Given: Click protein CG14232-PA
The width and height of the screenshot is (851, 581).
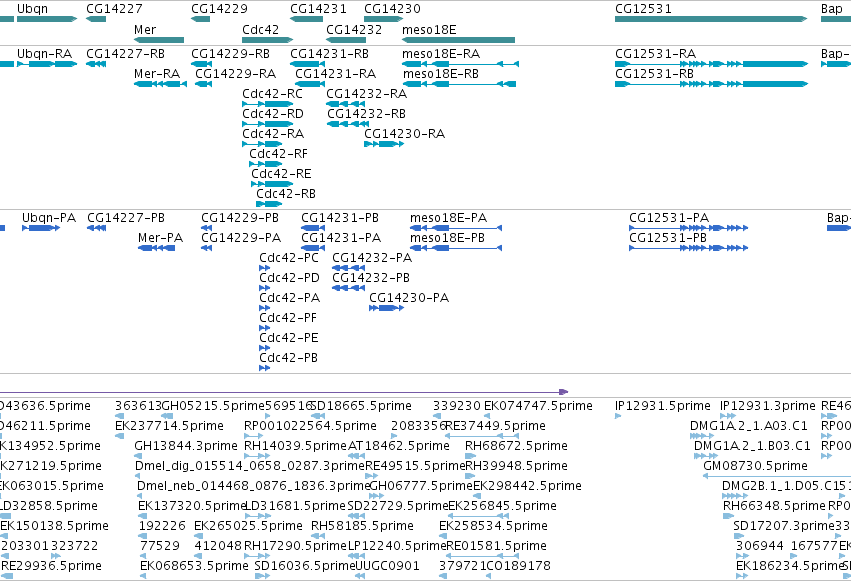Looking at the screenshot, I should click(x=372, y=258).
